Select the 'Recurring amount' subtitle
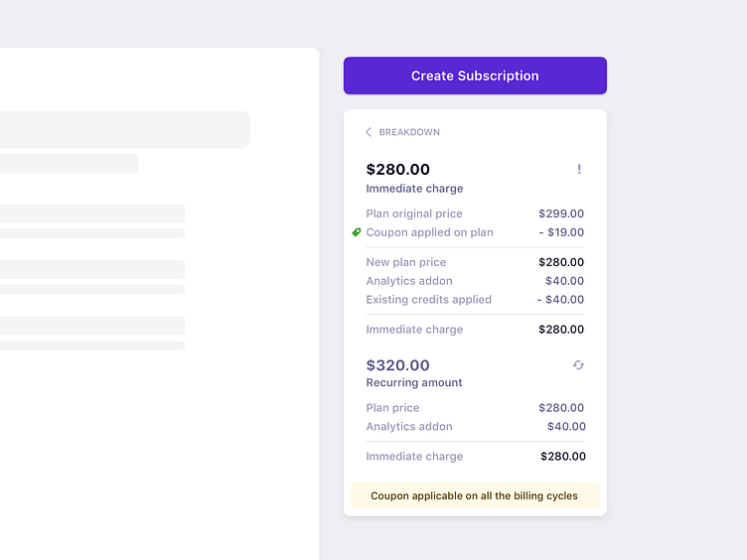The image size is (747, 560). coord(414,382)
